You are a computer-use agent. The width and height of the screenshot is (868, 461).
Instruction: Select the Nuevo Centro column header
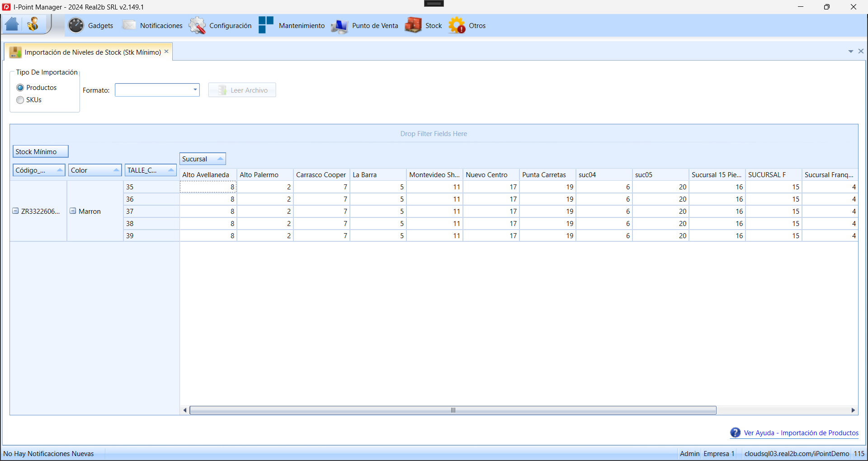(x=491, y=174)
